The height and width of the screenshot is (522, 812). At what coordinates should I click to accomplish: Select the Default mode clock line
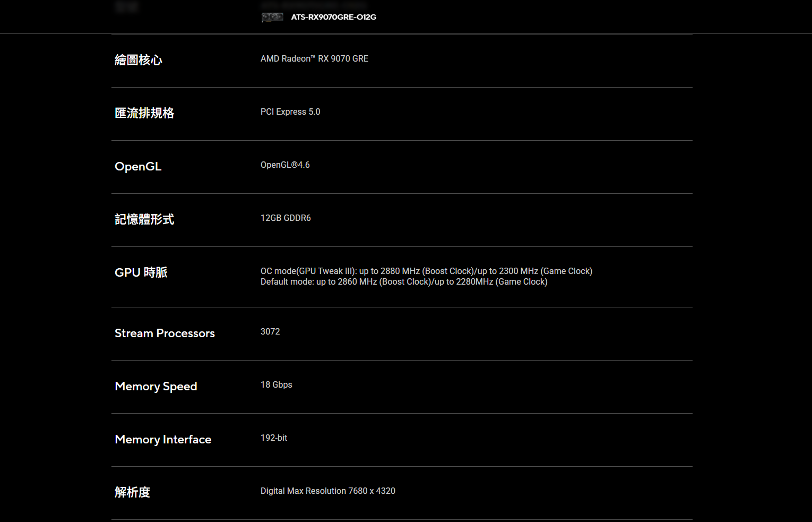[x=404, y=282]
